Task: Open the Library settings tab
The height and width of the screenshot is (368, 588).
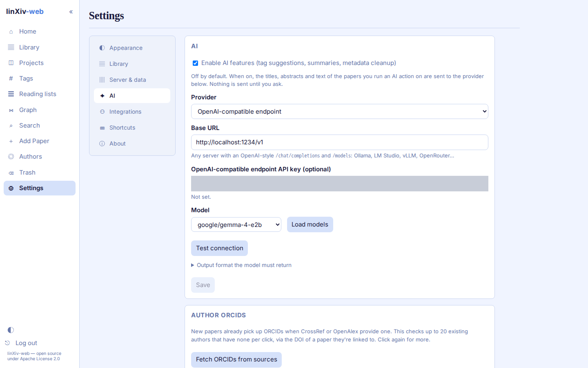Action: [x=132, y=64]
